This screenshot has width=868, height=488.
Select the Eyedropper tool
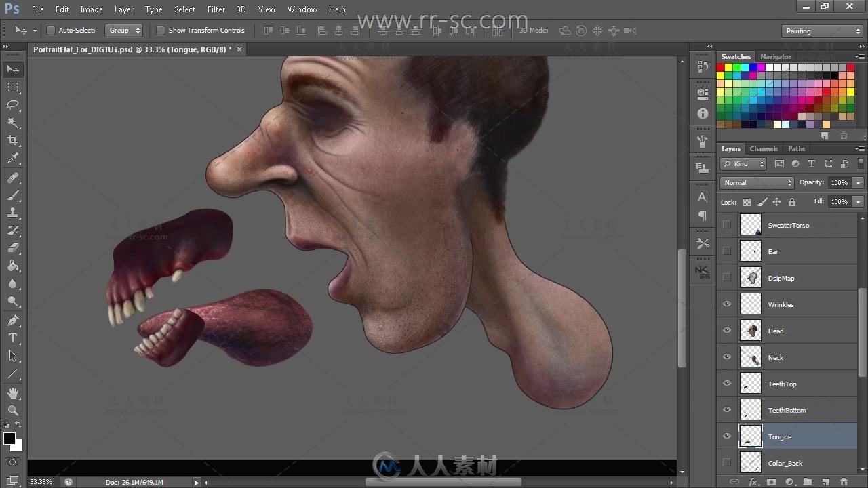click(x=13, y=159)
